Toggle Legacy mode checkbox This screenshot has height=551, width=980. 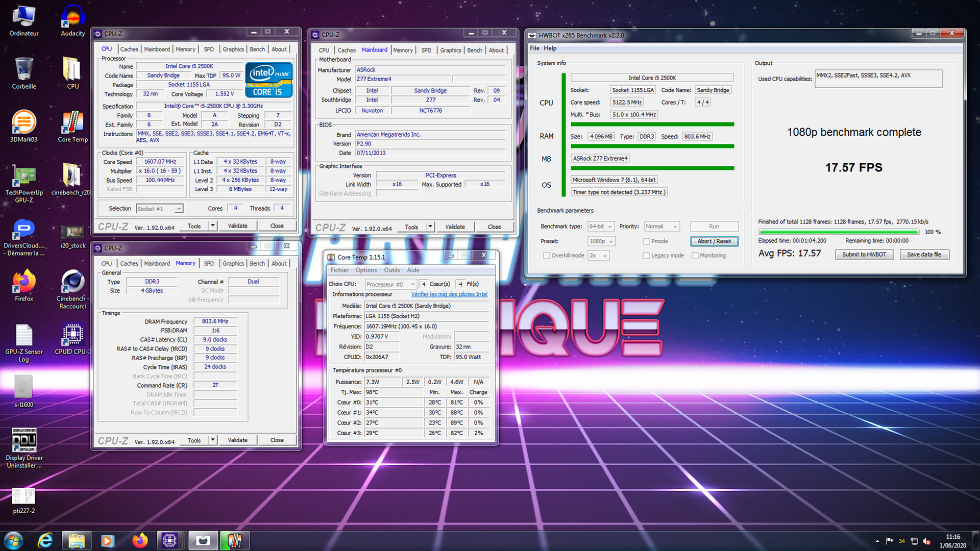(x=647, y=256)
